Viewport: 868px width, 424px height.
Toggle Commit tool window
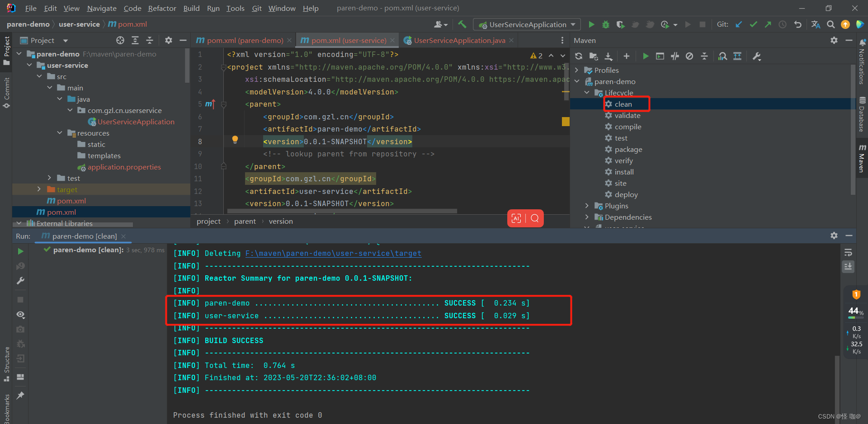pos(6,93)
